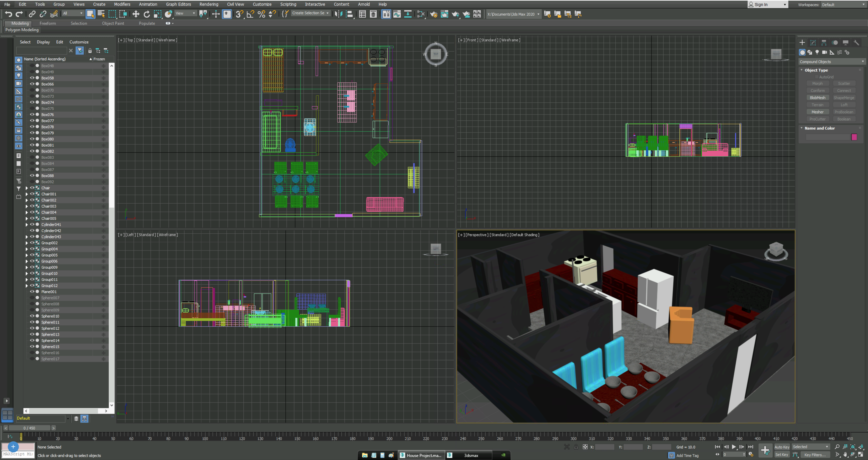Screen dimensions: 868x460
Task: Open the Utilities wrench panel tab
Action: point(856,43)
